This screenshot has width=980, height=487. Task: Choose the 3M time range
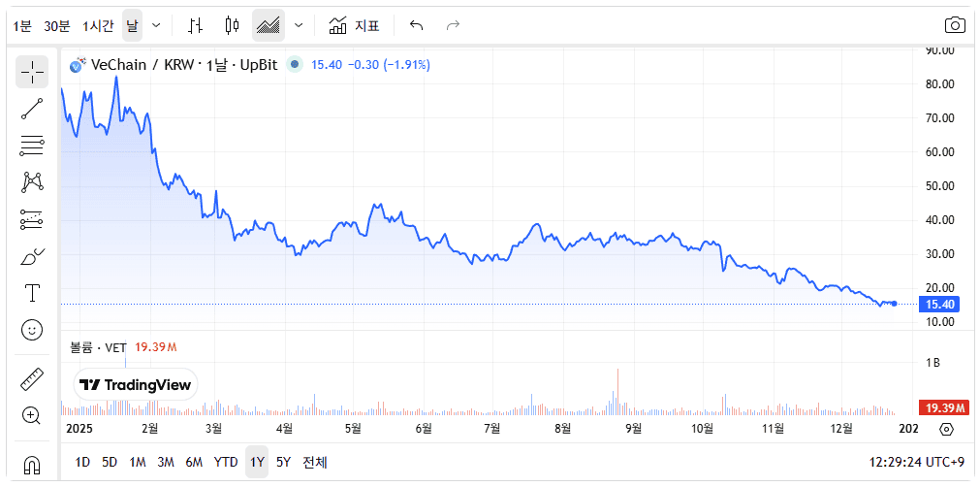click(x=166, y=463)
